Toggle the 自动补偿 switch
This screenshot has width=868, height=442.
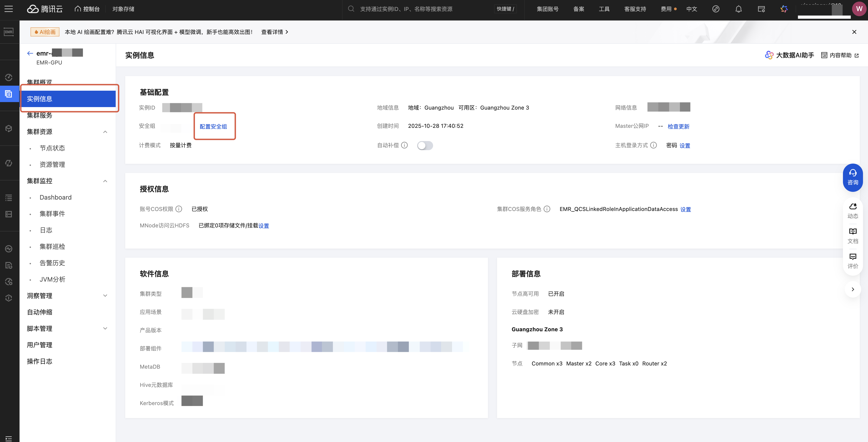[425, 146]
